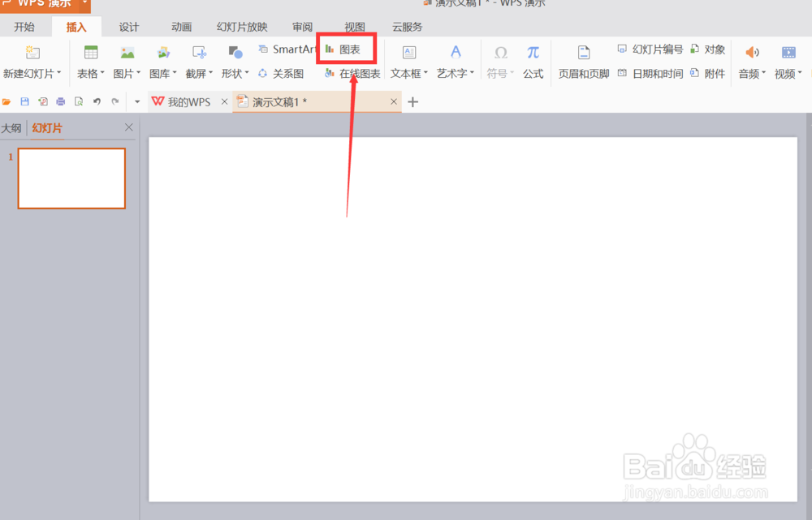Open the 审阅 ribbon tab
The width and height of the screenshot is (812, 520).
302,27
